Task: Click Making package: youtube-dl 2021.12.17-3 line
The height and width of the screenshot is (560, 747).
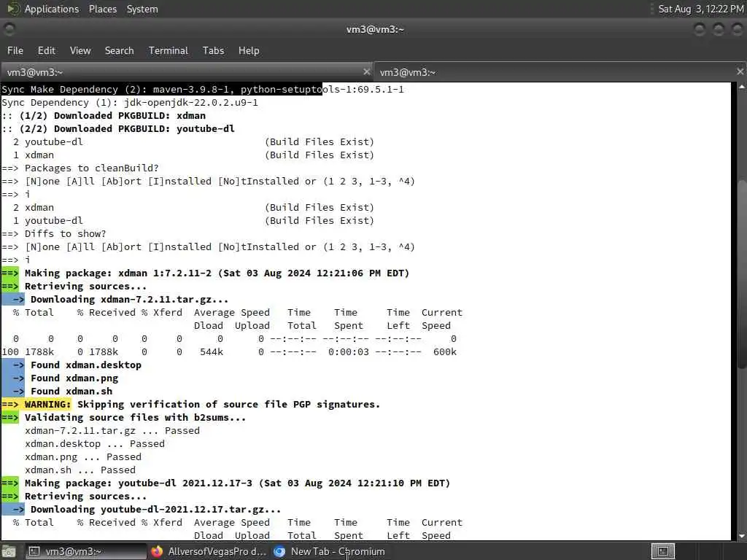Action: coord(226,483)
